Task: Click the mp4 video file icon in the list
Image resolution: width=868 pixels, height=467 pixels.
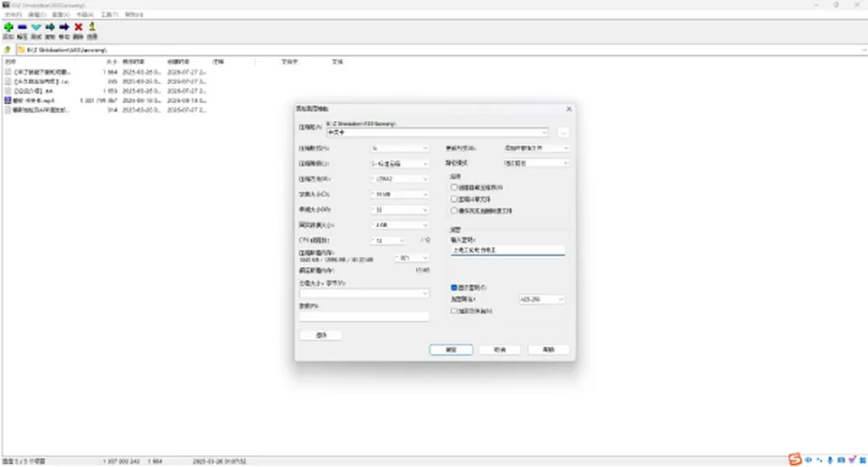Action: [8, 100]
